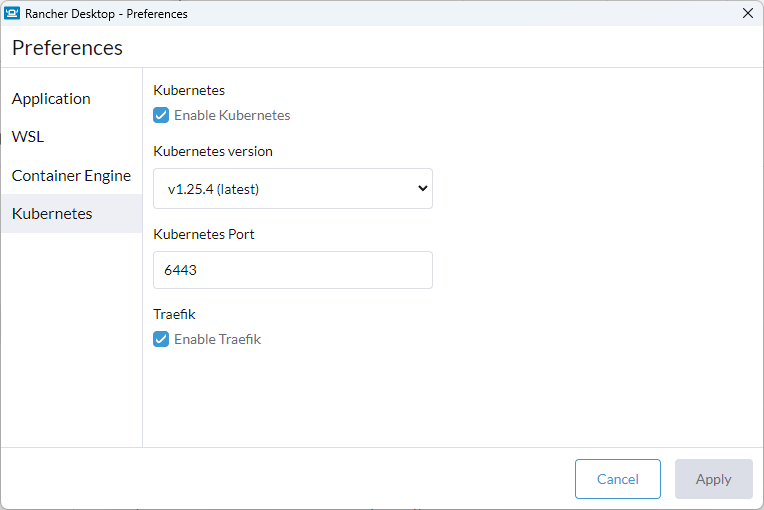The height and width of the screenshot is (510, 764).
Task: Click the Traefik section heading
Action: 174,314
